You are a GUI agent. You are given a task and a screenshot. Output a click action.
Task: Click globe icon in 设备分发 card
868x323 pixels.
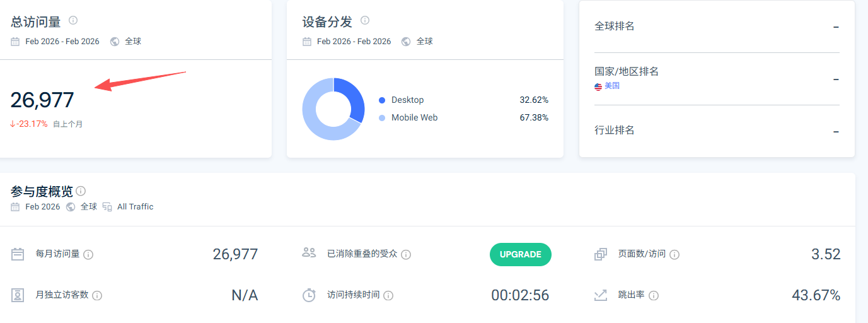coord(406,42)
